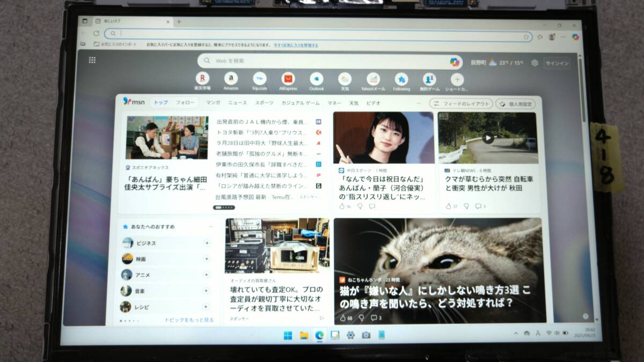The width and height of the screenshot is (644, 362).
Task: Play the bear collision news video
Action: point(487,138)
